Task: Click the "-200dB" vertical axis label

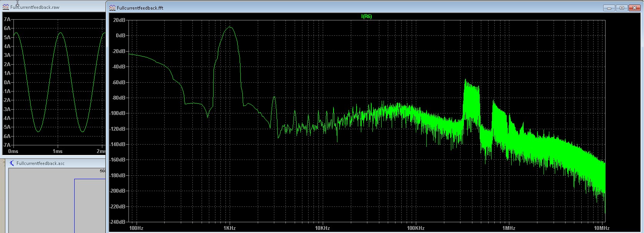Action: coord(118,191)
